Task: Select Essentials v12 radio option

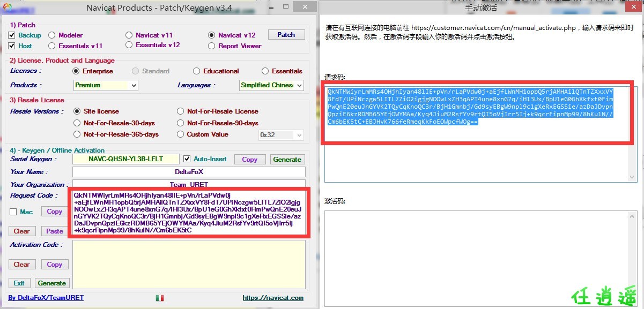Action: 129,45
